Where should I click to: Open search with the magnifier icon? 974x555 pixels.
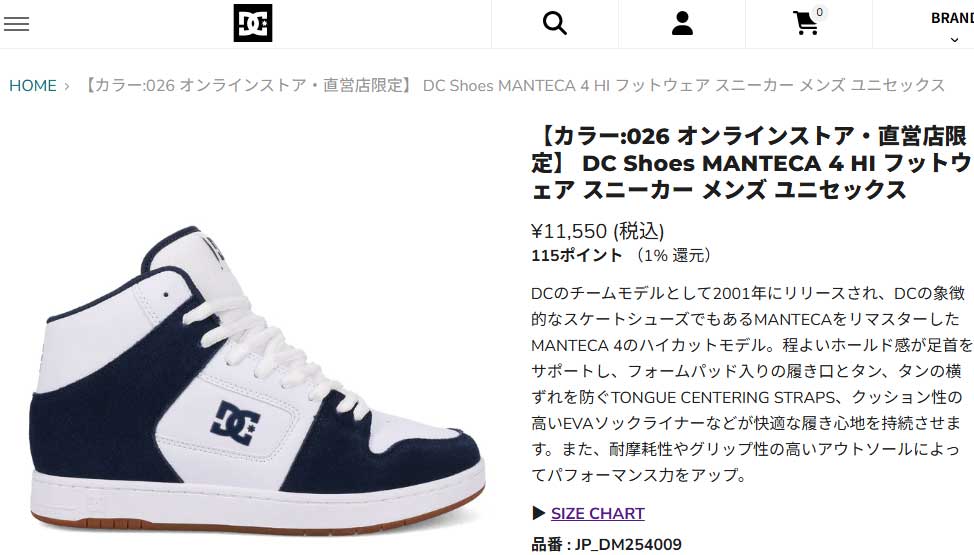tap(554, 24)
